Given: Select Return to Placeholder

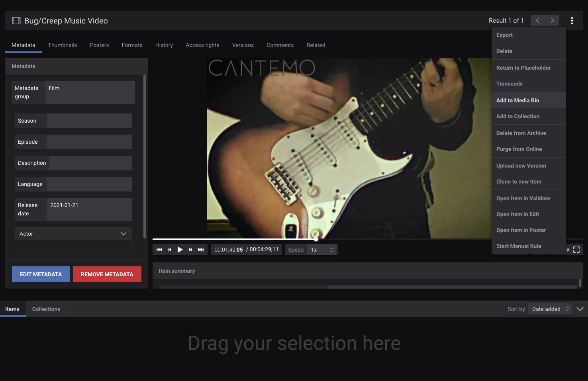Looking at the screenshot, I should point(529,68).
